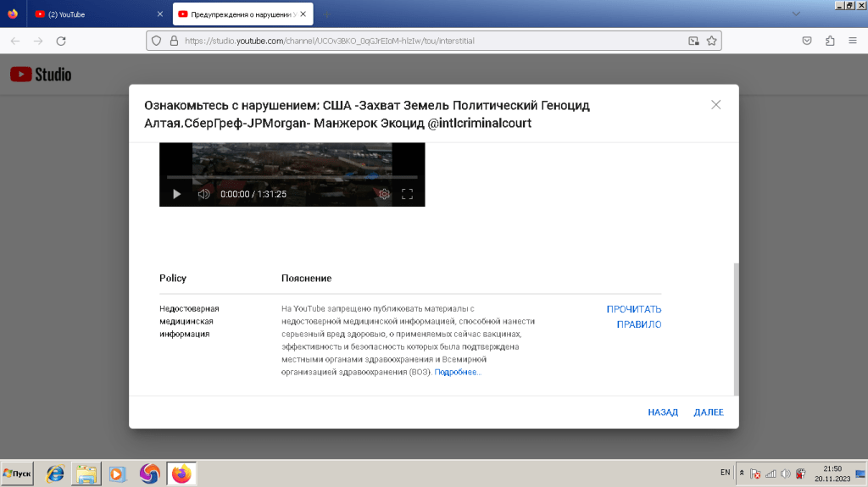Open a new browser tab
Screen dimensions: 868x487
pyautogui.click(x=327, y=14)
